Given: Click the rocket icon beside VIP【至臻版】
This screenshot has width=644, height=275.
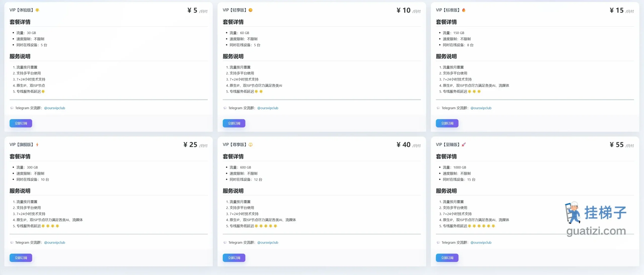Looking at the screenshot, I should coord(464,145).
